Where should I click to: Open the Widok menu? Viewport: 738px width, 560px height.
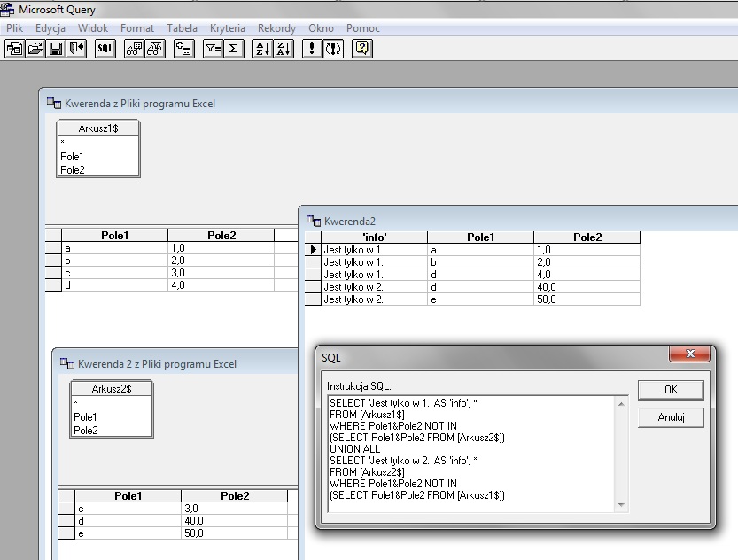tap(93, 28)
